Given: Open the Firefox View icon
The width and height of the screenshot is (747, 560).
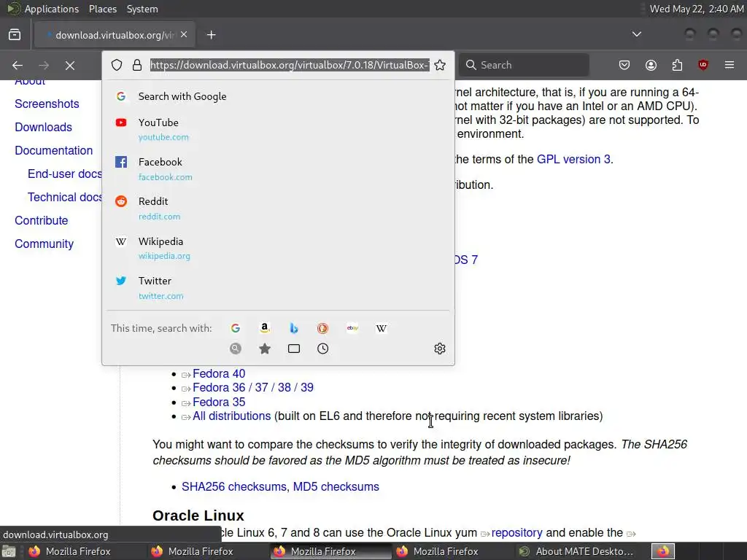Looking at the screenshot, I should [15, 35].
